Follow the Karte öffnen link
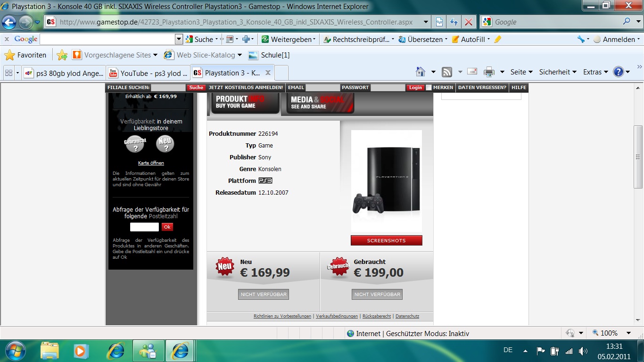The width and height of the screenshot is (644, 362). 151,163
